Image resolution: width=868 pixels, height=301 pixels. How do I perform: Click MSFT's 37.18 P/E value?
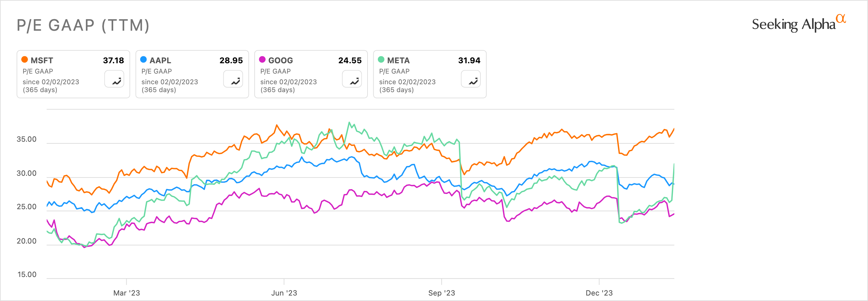113,61
